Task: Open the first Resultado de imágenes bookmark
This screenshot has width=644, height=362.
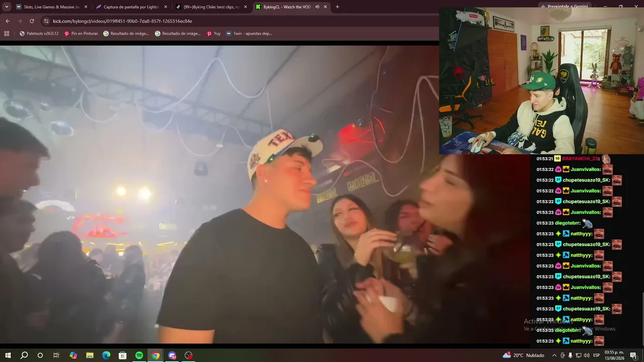Action: point(126,34)
